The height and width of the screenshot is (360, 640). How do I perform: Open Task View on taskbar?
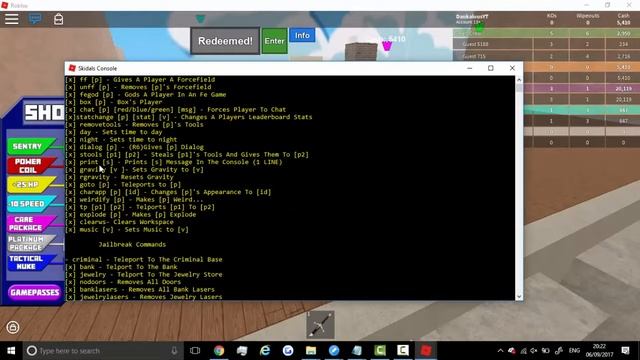195,351
